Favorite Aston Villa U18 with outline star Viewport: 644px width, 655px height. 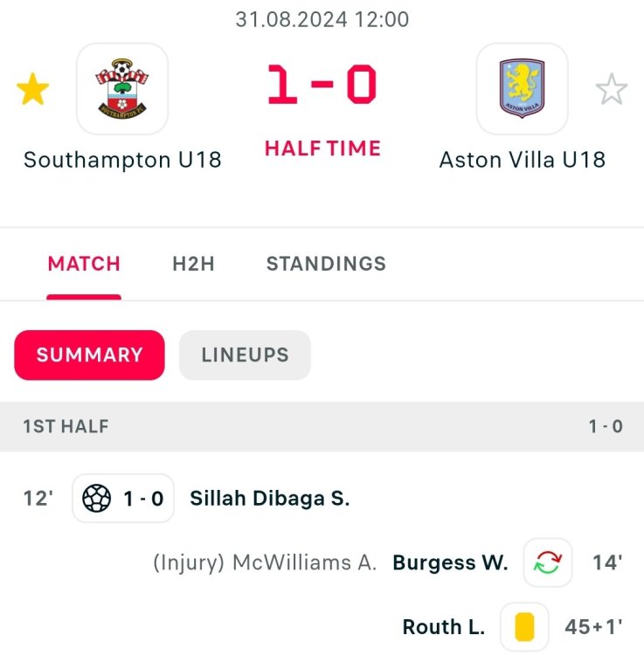[x=611, y=89]
